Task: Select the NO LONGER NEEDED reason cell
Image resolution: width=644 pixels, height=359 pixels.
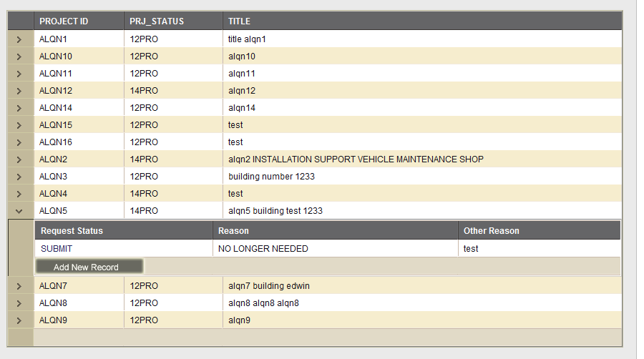Action: (263, 249)
